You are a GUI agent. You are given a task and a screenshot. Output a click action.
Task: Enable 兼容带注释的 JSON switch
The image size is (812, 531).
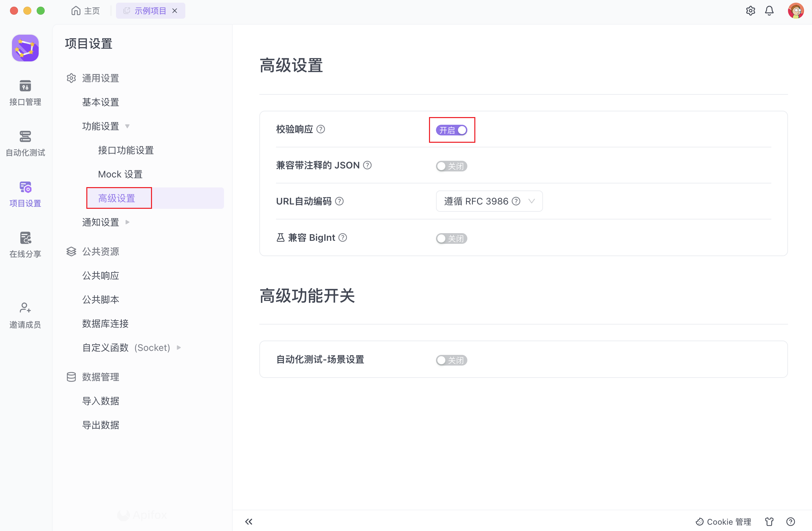point(451,166)
